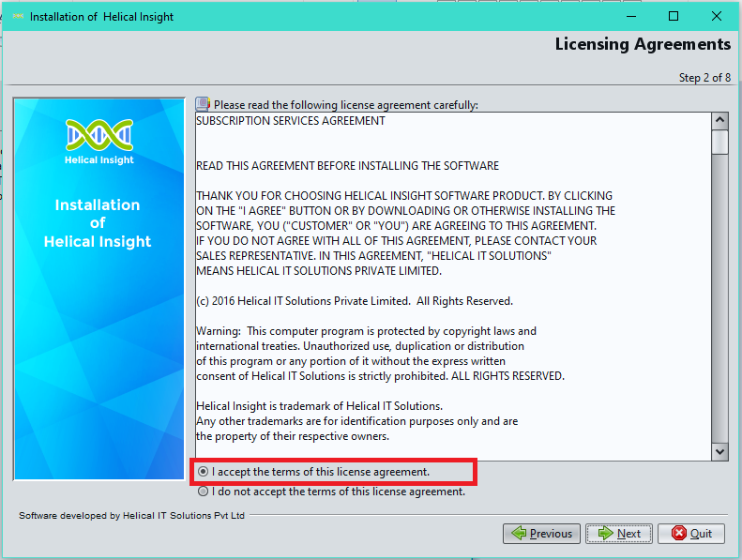Click the 'Licensing Agreements' heading
The image size is (742, 560).
coord(643,44)
